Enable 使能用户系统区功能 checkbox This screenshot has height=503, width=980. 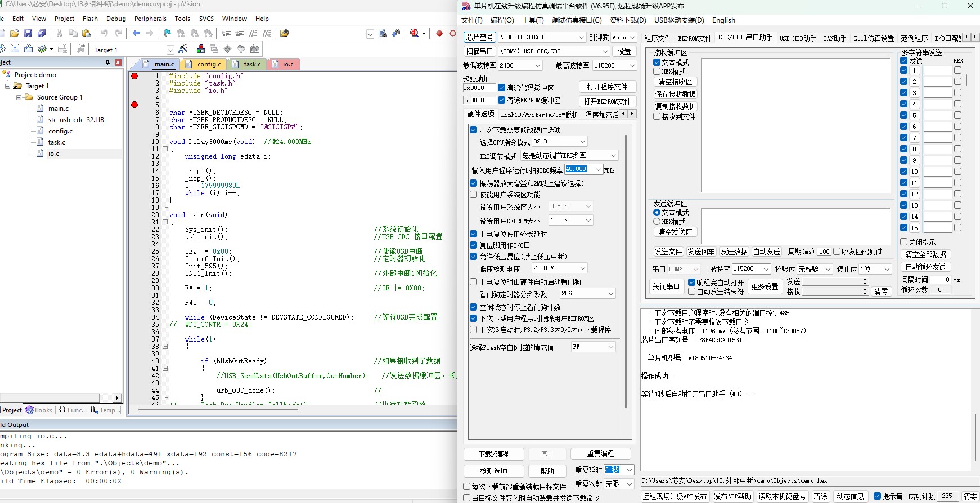pos(474,195)
